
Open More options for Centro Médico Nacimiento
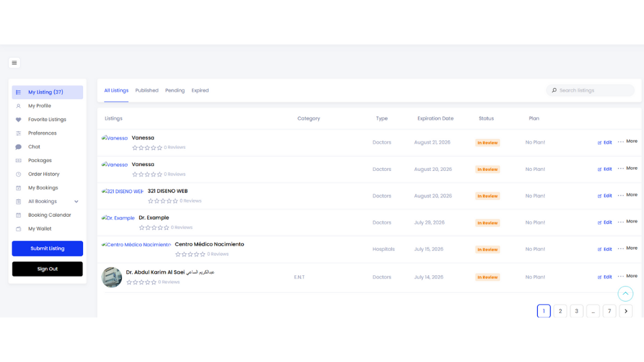click(627, 248)
